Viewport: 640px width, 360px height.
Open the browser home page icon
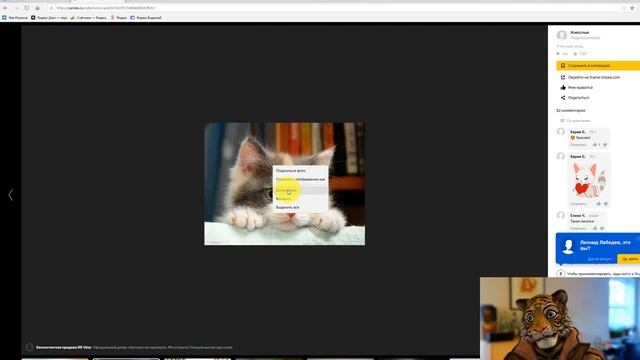(37, 8)
